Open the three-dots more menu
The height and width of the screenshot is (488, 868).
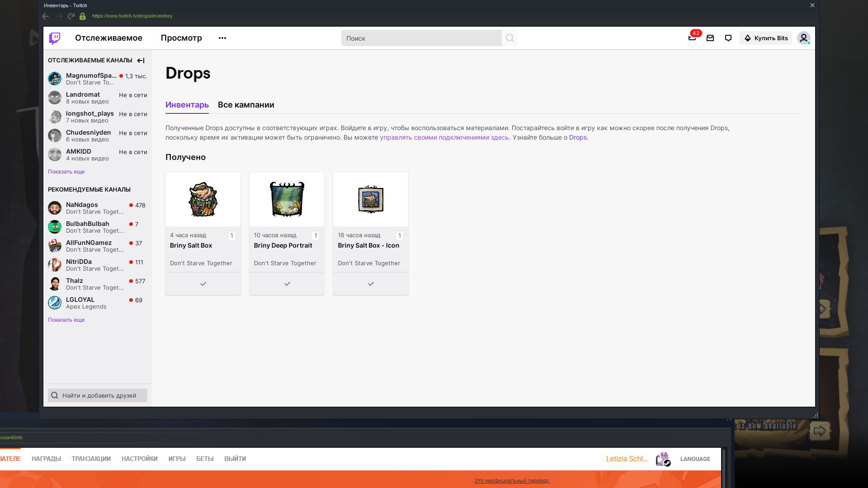tap(222, 38)
